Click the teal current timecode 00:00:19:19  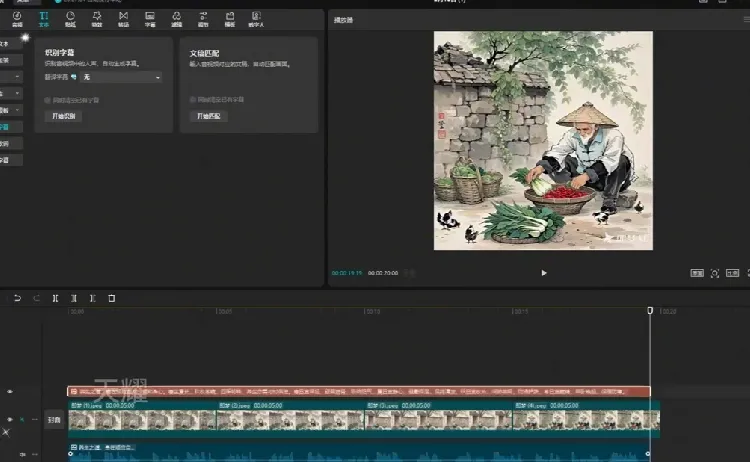point(347,273)
